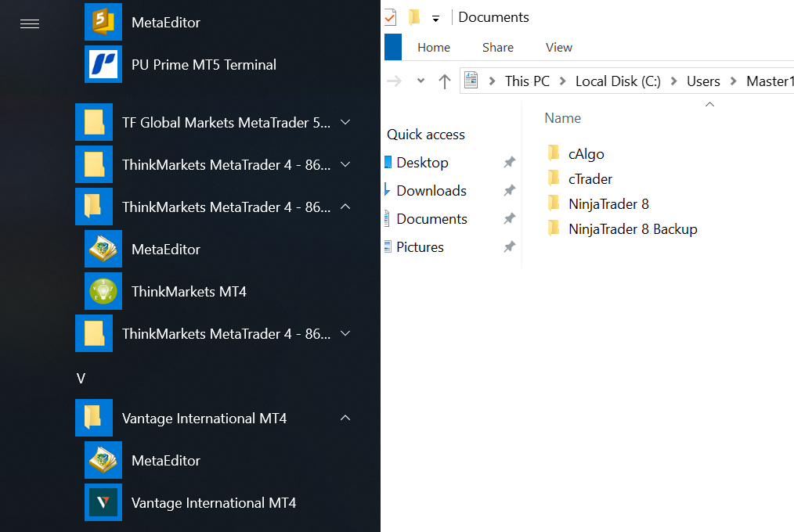
Task: Navigate to Master1 breadcrumb segment
Action: point(770,81)
